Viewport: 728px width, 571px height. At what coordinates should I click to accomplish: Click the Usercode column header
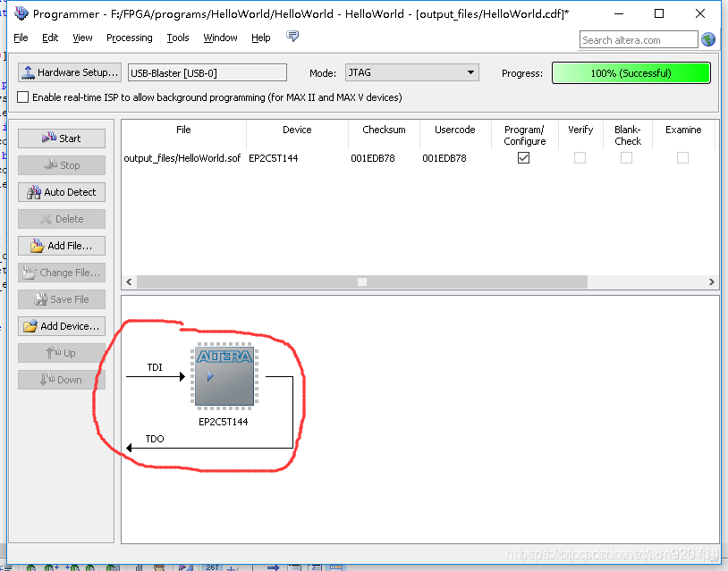[x=455, y=130]
